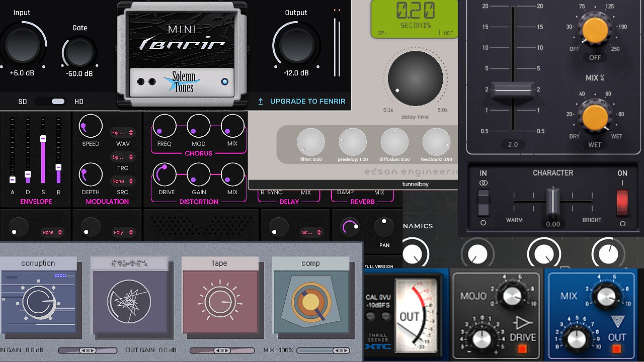
Task: Click the amplifier triangle icon above DRIVE
Action: (x=523, y=322)
